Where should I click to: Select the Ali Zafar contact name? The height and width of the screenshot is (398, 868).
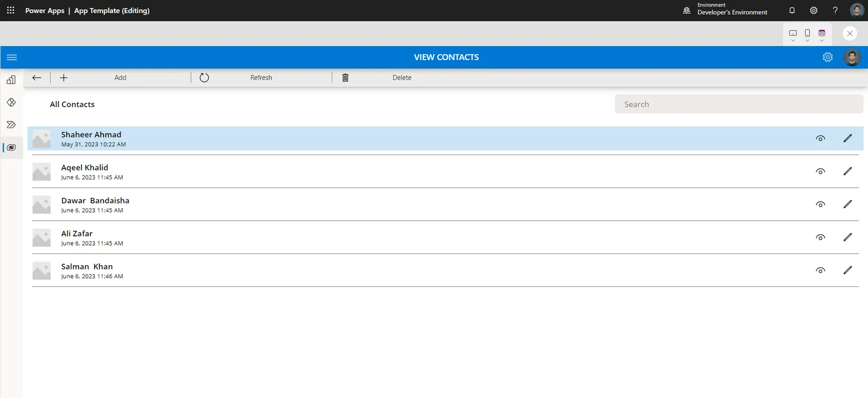(77, 234)
